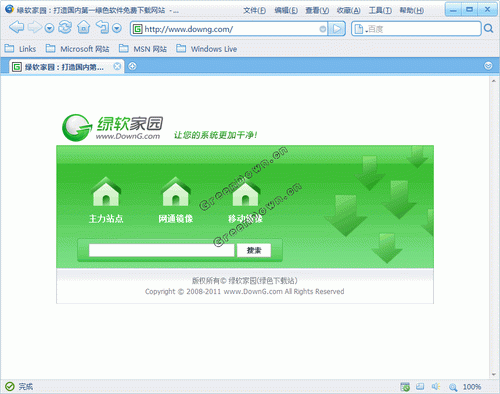Click the undo closed tab icon

pos(102,27)
